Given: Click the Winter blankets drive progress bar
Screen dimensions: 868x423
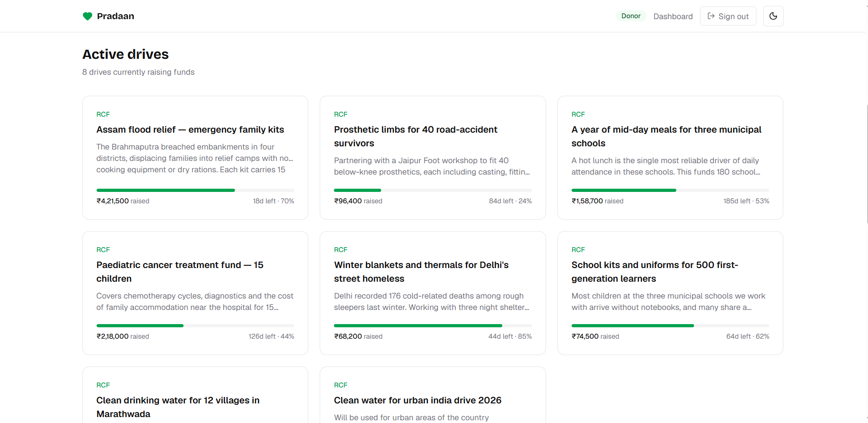Looking at the screenshot, I should coord(433,325).
